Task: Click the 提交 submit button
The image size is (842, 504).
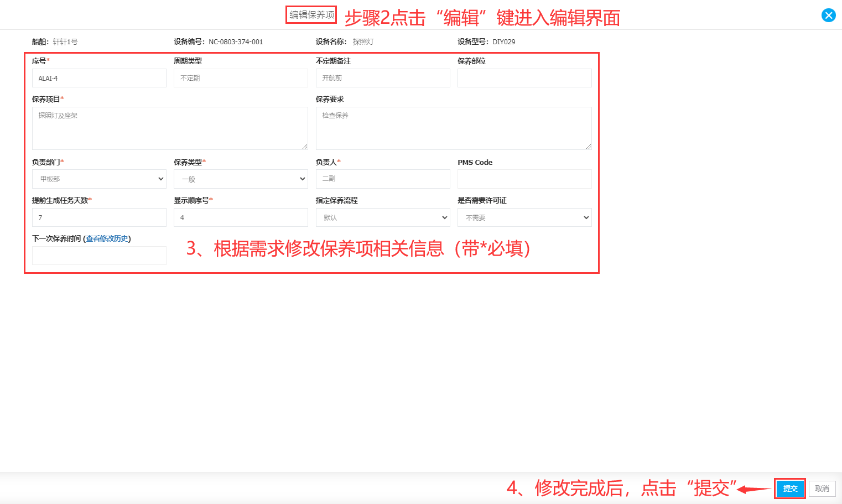Action: [x=790, y=489]
